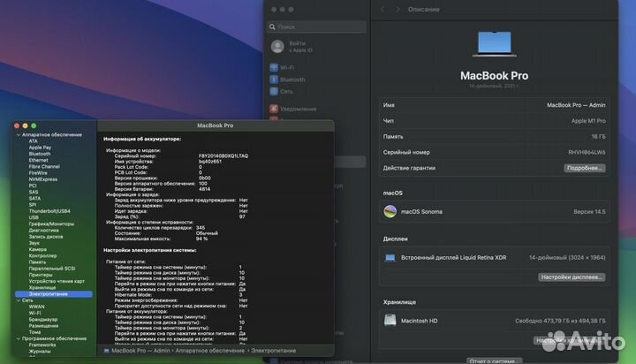The image size is (636, 364).
Task: Select highlighted Электропитание item
Action: tap(54, 294)
